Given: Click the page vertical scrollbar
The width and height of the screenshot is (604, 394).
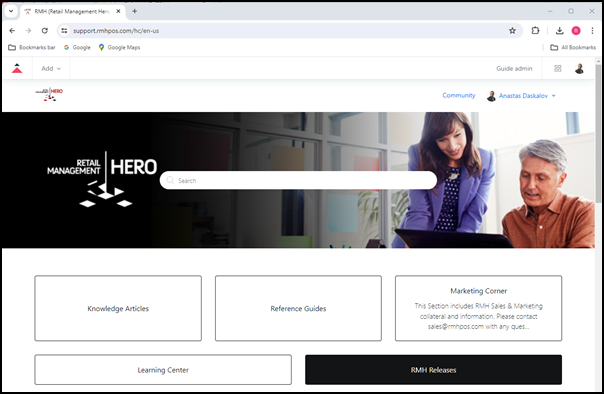Looking at the screenshot, I should click(x=598, y=133).
